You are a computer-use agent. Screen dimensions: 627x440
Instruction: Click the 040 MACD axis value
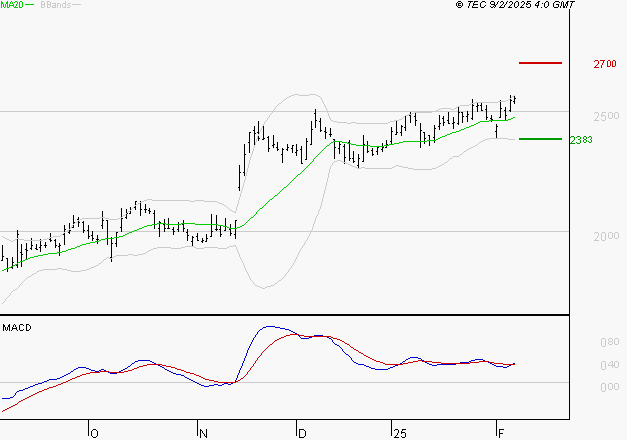pyautogui.click(x=610, y=365)
